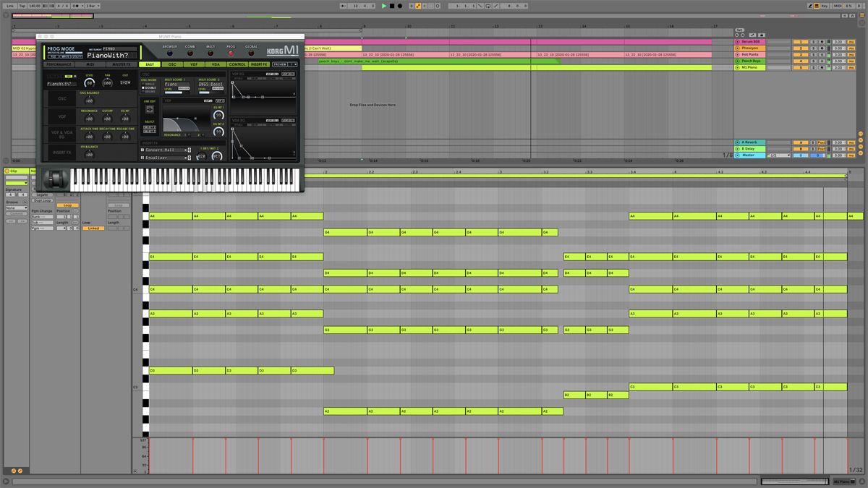Select the PROG mode LED in Korg M1
Screen dimensions: 868x488
pyautogui.click(x=231, y=53)
